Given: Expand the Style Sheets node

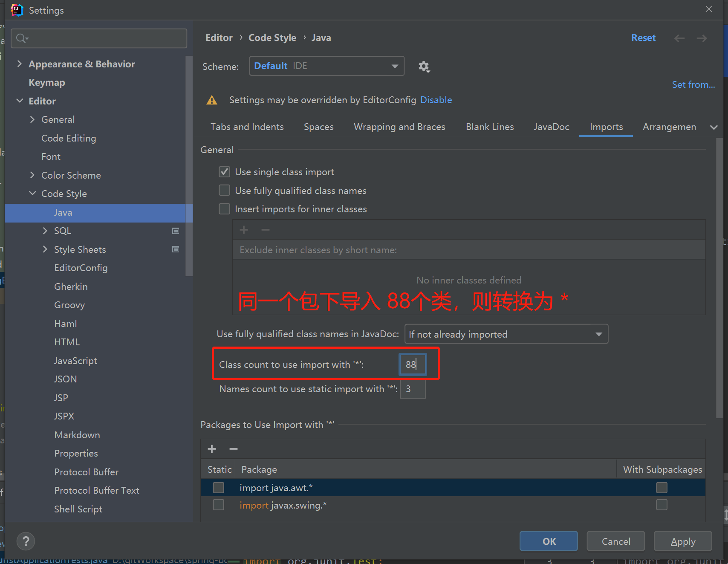Looking at the screenshot, I should click(x=45, y=249).
